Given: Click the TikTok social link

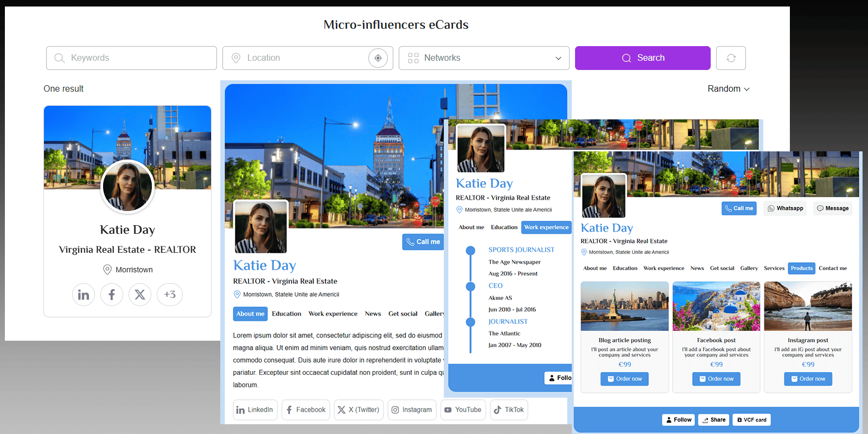Looking at the screenshot, I should [x=509, y=410].
